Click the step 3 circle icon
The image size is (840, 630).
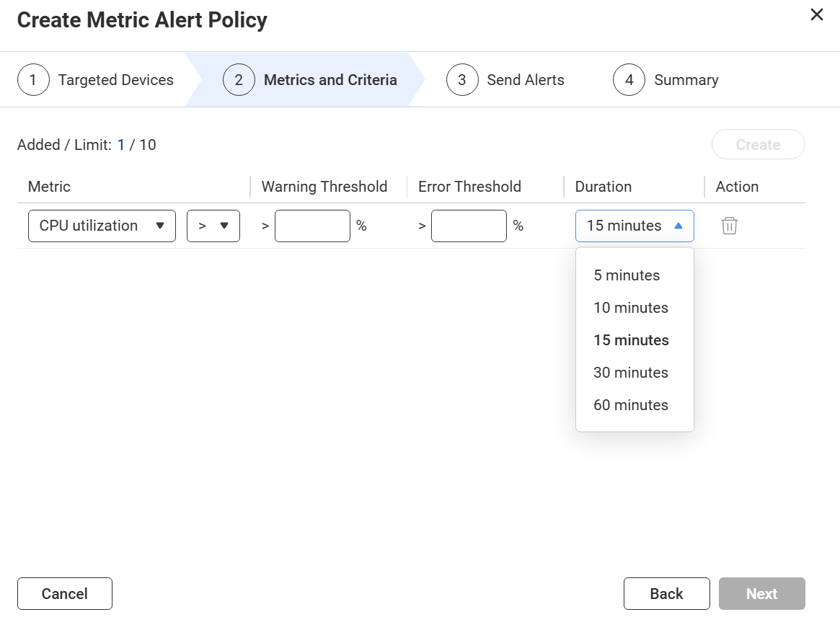point(462,80)
